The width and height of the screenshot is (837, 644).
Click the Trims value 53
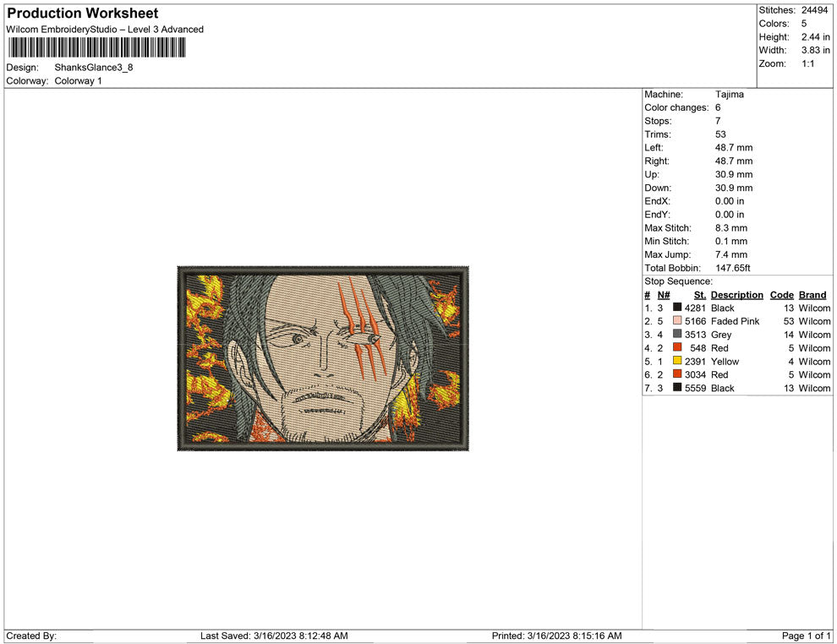(x=720, y=134)
